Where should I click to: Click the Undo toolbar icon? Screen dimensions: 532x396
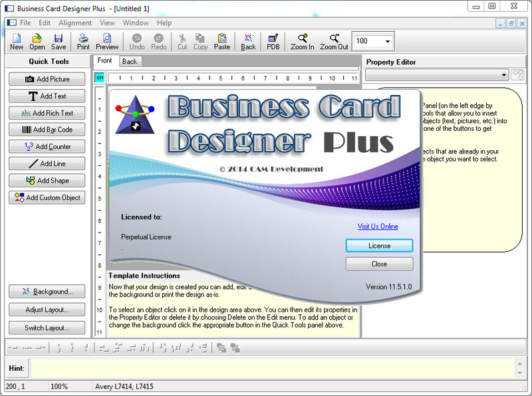coord(137,42)
